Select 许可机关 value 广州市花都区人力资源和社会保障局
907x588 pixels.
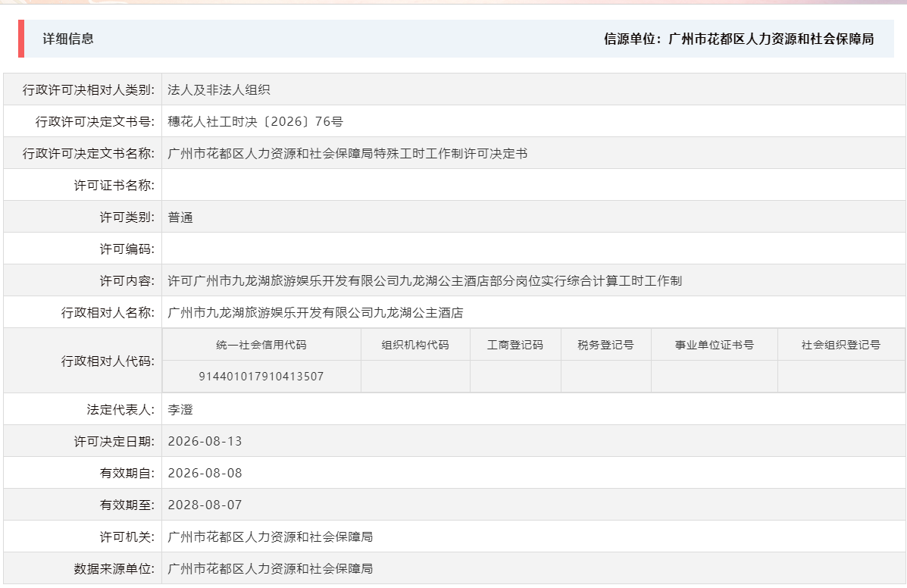271,536
